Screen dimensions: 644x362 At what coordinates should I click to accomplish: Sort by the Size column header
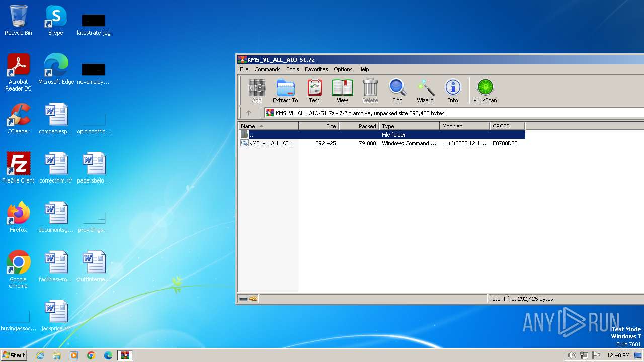[319, 126]
